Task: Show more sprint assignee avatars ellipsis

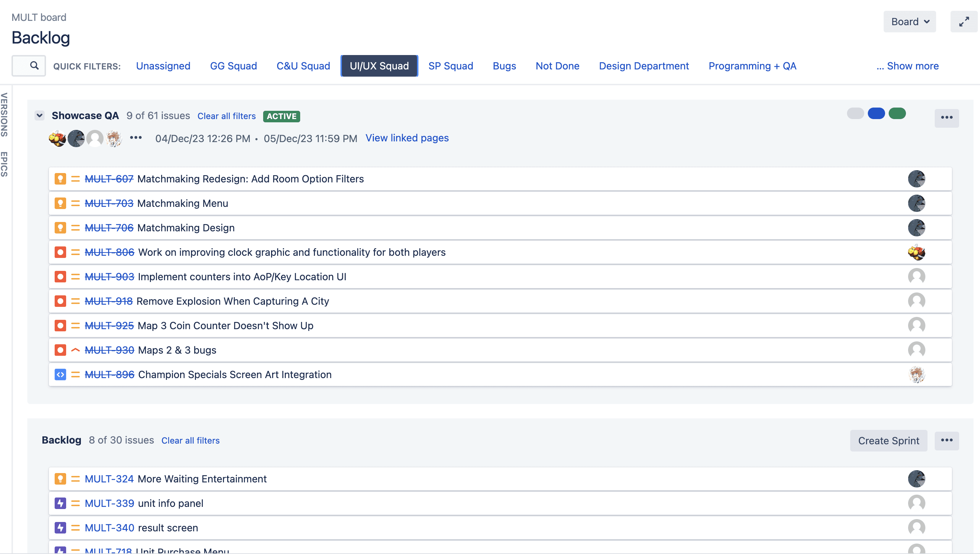Action: (x=136, y=138)
